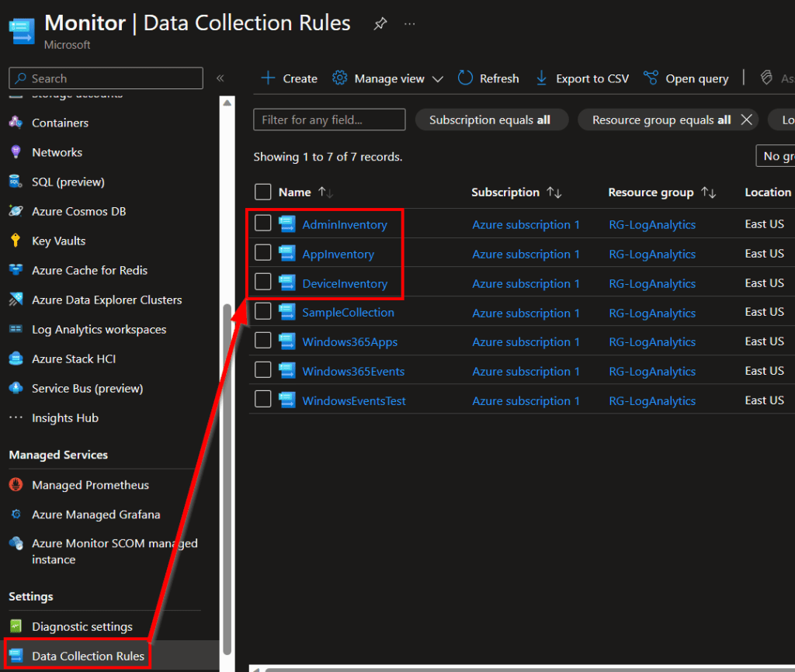Select Log Analytics workspaces menu item

coord(99,329)
